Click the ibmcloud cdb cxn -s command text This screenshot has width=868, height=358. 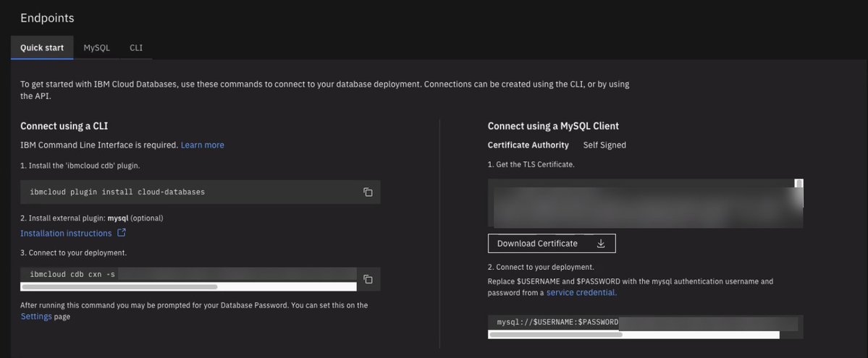(x=72, y=274)
